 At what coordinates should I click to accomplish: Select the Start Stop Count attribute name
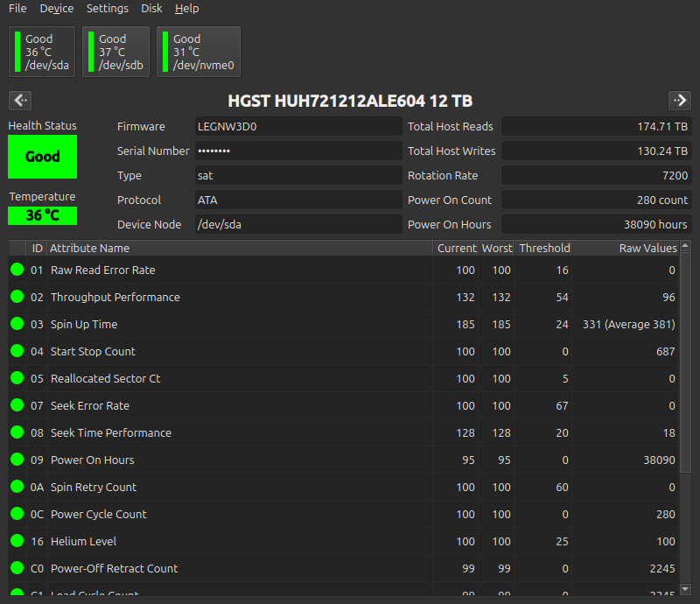(x=93, y=352)
